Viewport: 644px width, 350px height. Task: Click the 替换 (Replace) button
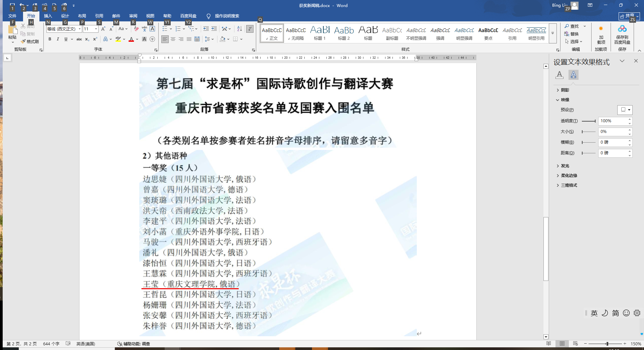[572, 34]
